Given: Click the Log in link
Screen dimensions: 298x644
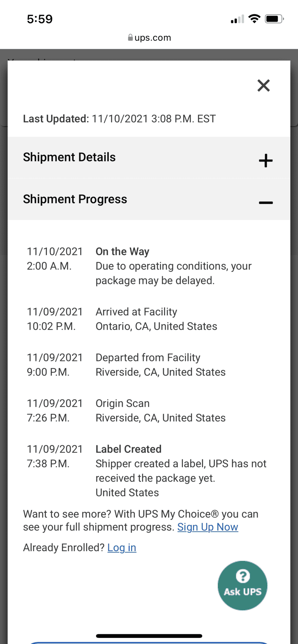Looking at the screenshot, I should pyautogui.click(x=122, y=547).
